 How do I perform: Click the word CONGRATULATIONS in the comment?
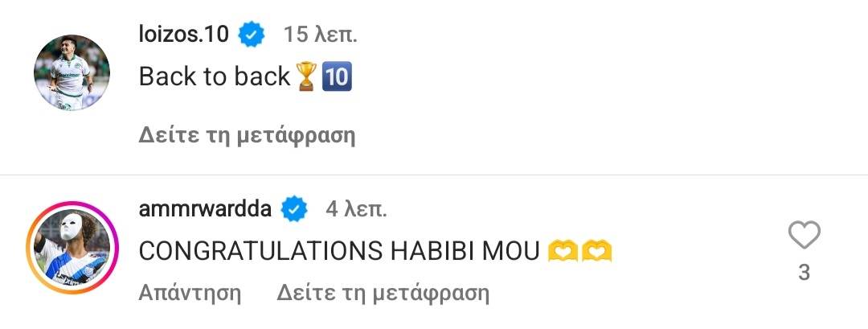(x=260, y=252)
